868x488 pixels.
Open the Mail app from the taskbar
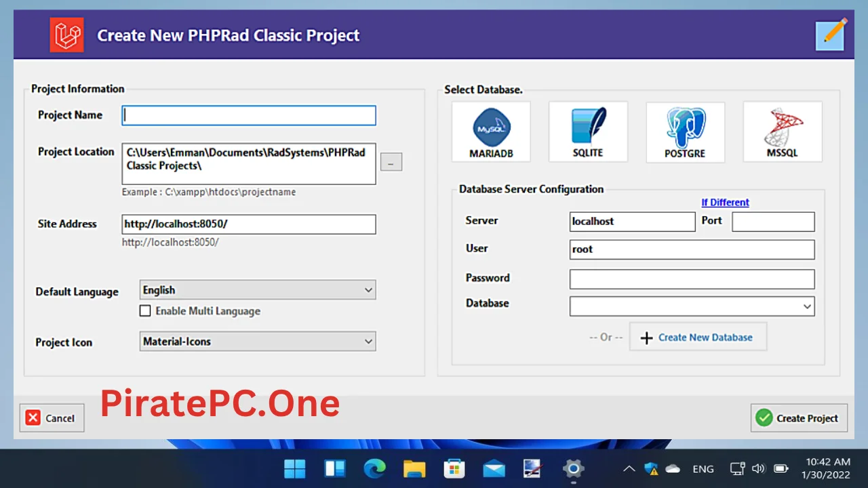click(494, 468)
